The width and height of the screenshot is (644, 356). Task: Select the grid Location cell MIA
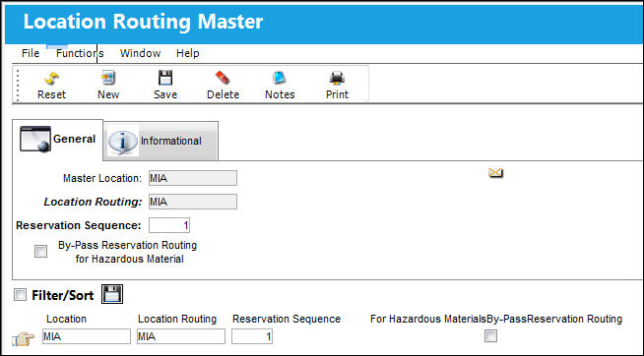pyautogui.click(x=87, y=336)
